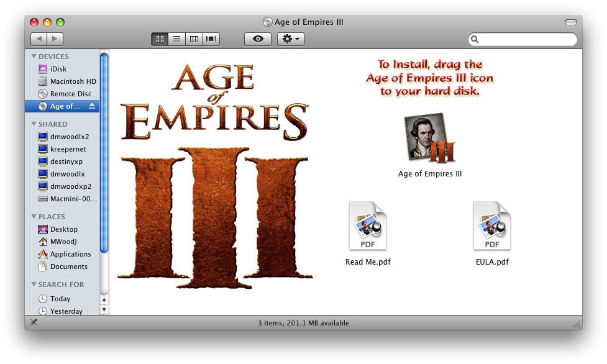
Task: Click the Quick Look eye button
Action: pos(258,39)
